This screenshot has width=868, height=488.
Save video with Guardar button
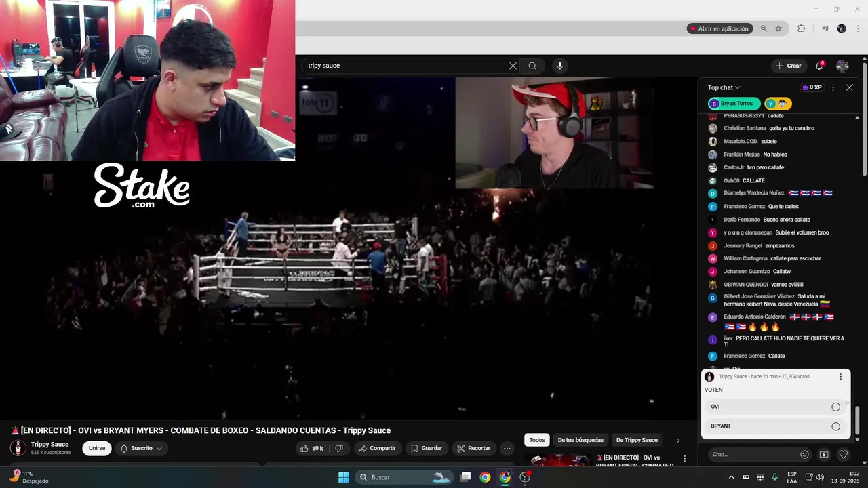427,448
